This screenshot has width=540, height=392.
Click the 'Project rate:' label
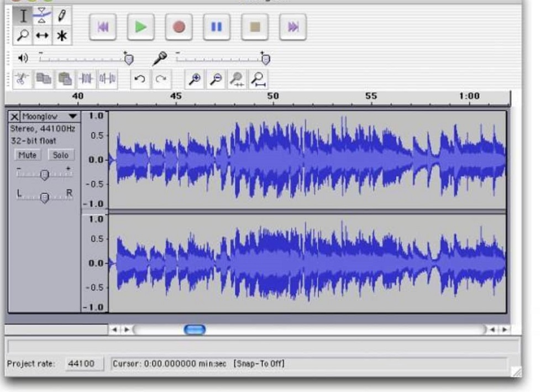point(30,364)
